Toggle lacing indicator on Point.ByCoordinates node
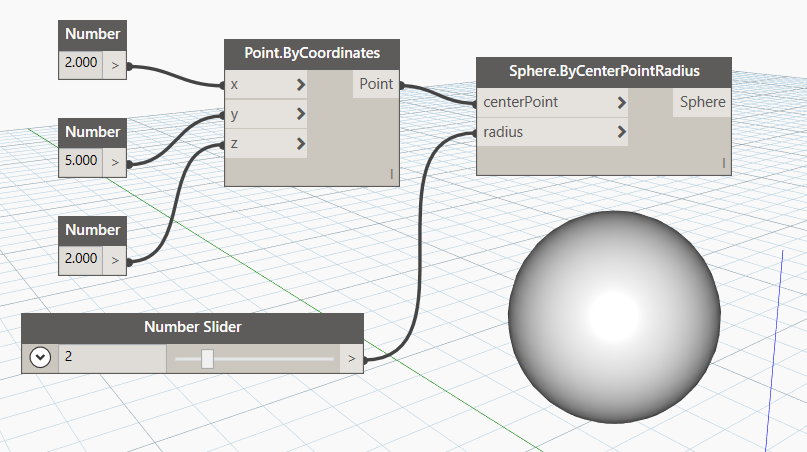 click(x=392, y=174)
